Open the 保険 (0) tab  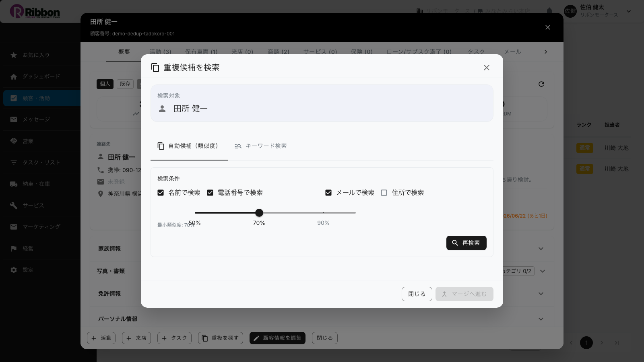(361, 52)
